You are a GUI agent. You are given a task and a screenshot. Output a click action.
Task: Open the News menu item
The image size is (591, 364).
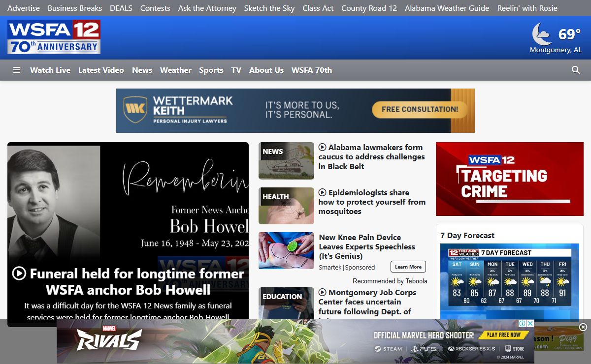pyautogui.click(x=142, y=70)
